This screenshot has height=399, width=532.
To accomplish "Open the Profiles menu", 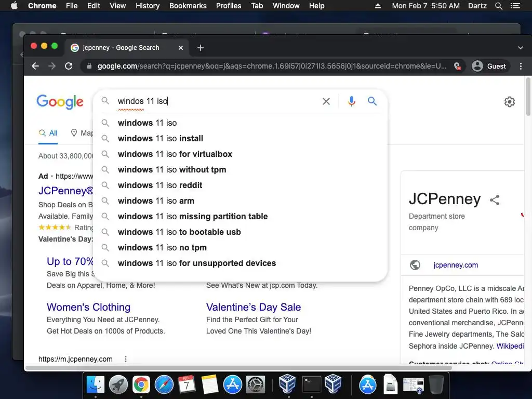I will (x=229, y=6).
